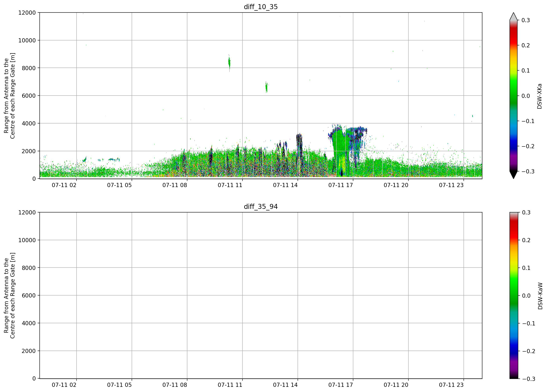Click the "8000" y-tick of diff_10_35
The image size is (547, 392).
29,68
